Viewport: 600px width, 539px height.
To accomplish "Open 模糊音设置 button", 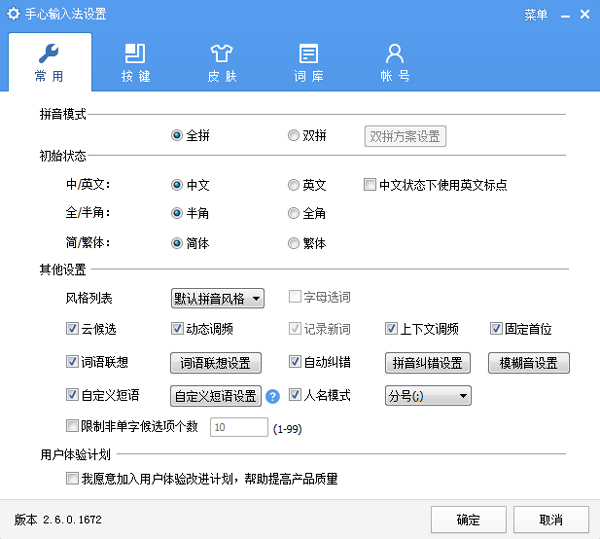I will coord(529,363).
